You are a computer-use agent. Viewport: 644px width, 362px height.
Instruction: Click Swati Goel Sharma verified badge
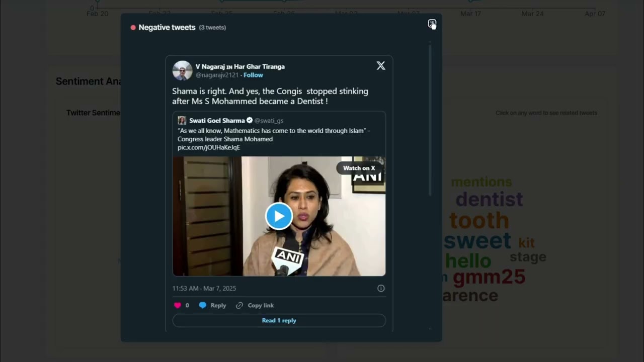[x=250, y=121]
